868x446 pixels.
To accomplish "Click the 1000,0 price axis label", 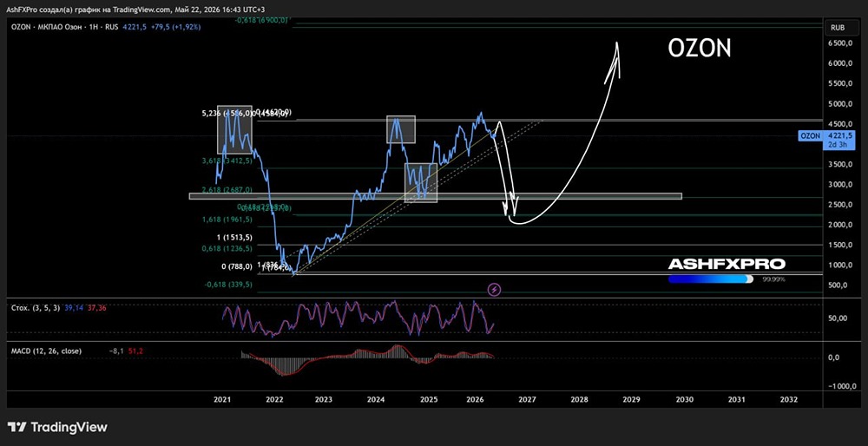I will point(841,265).
